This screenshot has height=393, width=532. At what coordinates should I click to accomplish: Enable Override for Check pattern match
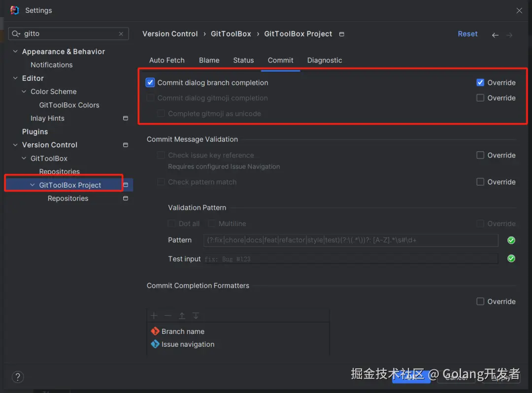click(x=480, y=182)
